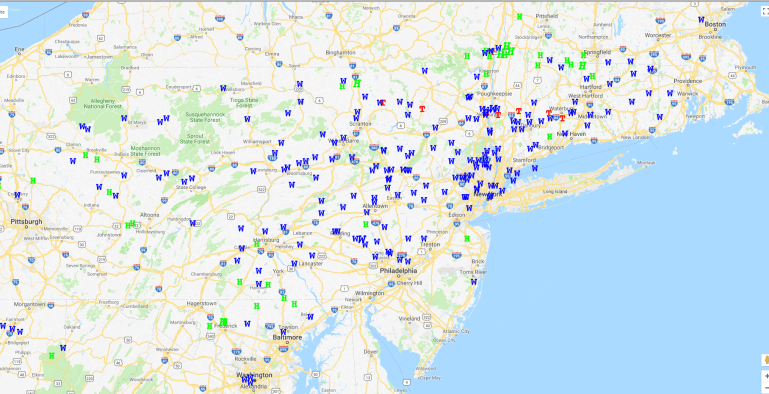This screenshot has height=394, width=769.
Task: Click the Pittsburgh city label
Action: pyautogui.click(x=26, y=222)
